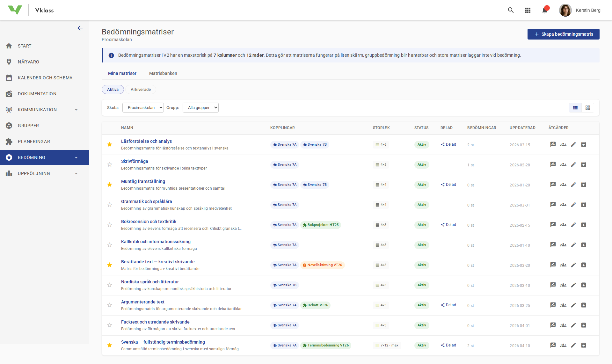Star Bokrecension och textkritik as favorite
612x364 pixels.
click(110, 225)
